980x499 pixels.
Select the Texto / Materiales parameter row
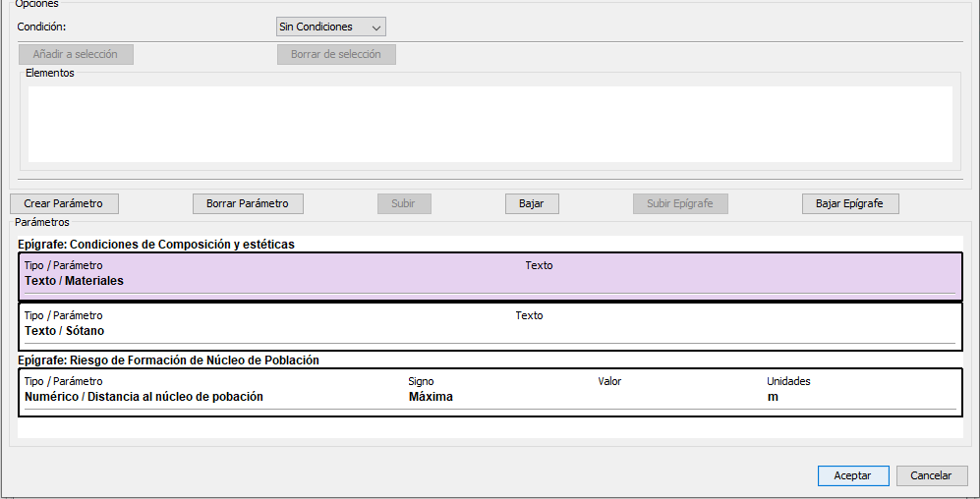(490, 277)
